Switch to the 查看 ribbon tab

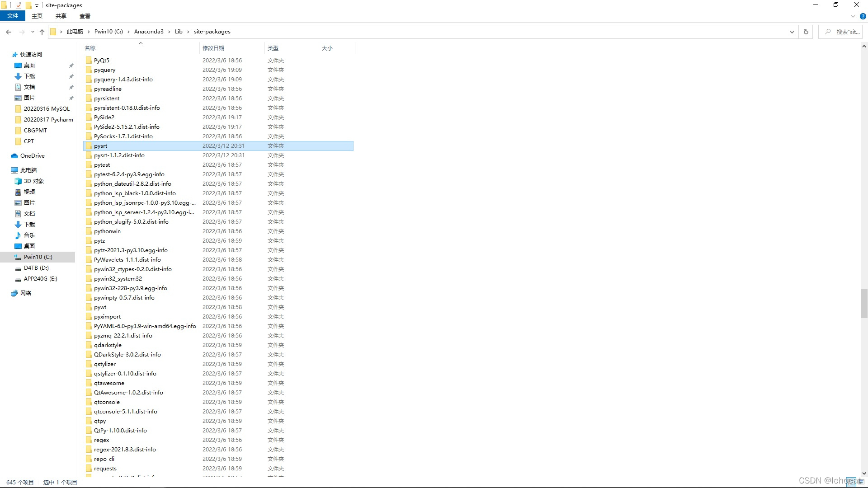tap(85, 16)
